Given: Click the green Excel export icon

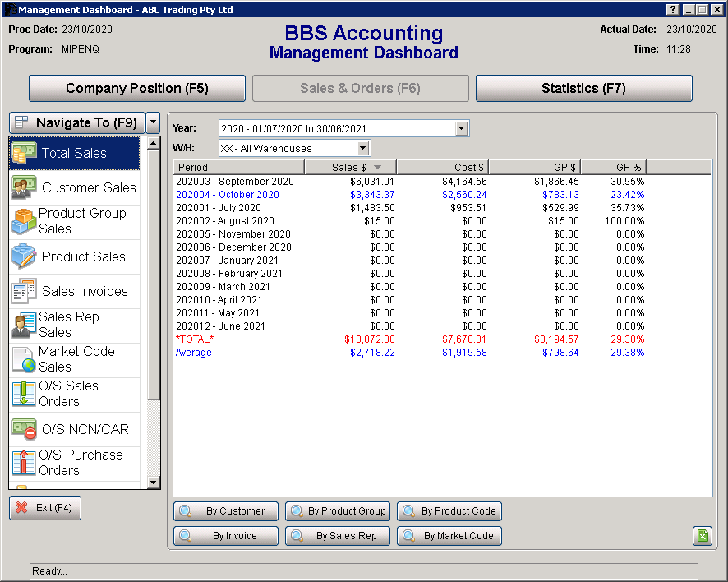Looking at the screenshot, I should [702, 536].
